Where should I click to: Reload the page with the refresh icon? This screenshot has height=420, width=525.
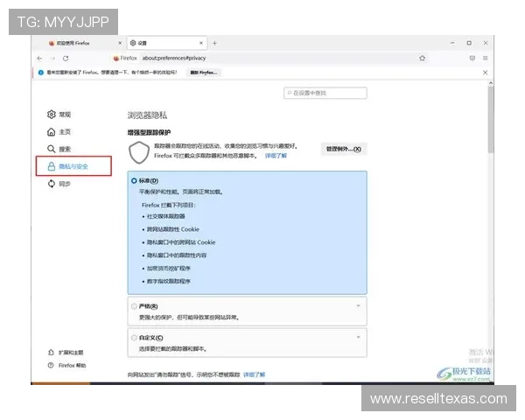(66, 59)
